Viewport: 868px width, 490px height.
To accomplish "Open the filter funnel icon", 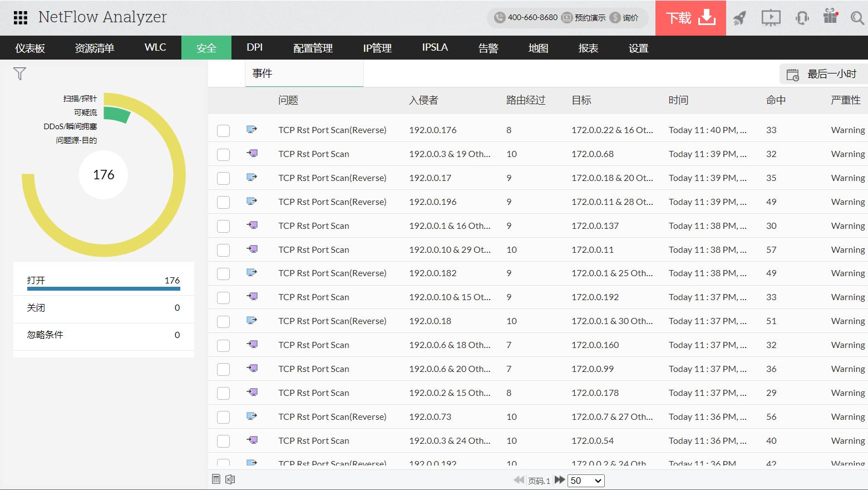I will coord(19,74).
